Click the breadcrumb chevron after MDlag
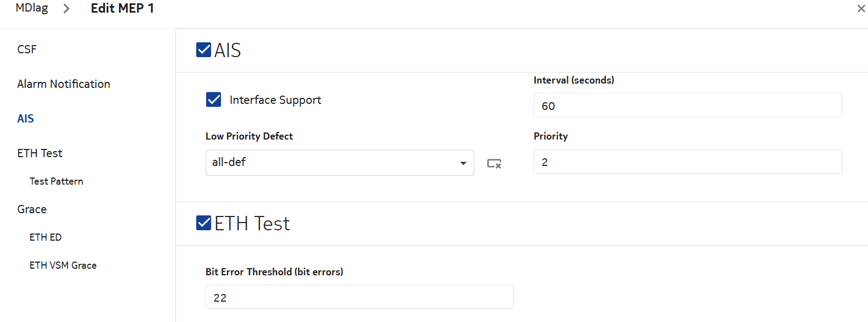The image size is (868, 322). [x=67, y=9]
